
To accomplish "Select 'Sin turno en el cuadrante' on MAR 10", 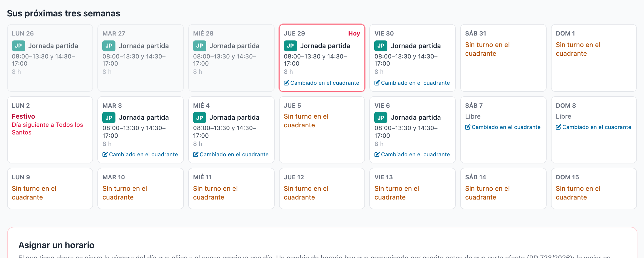I will point(125,193).
